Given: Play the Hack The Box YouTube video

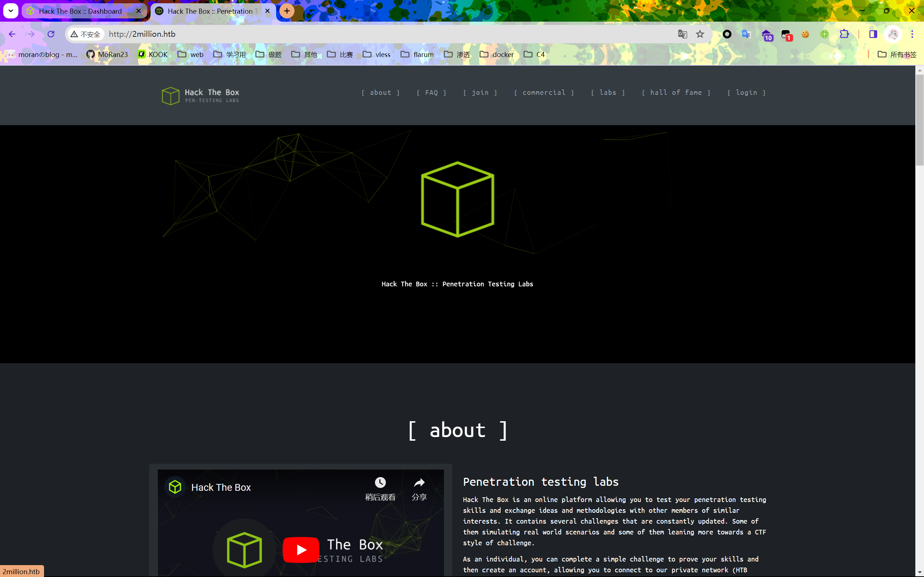Looking at the screenshot, I should coord(301,550).
